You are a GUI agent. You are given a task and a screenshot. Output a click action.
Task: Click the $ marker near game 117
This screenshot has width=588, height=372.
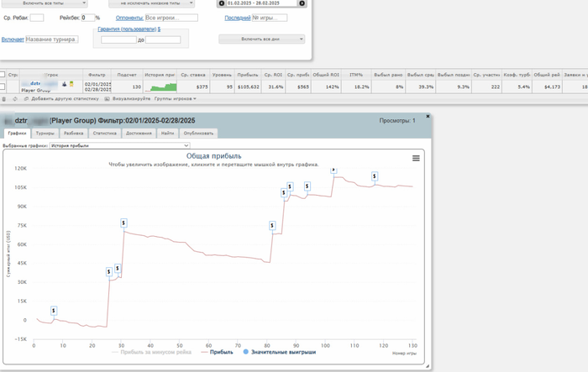pyautogui.click(x=375, y=176)
